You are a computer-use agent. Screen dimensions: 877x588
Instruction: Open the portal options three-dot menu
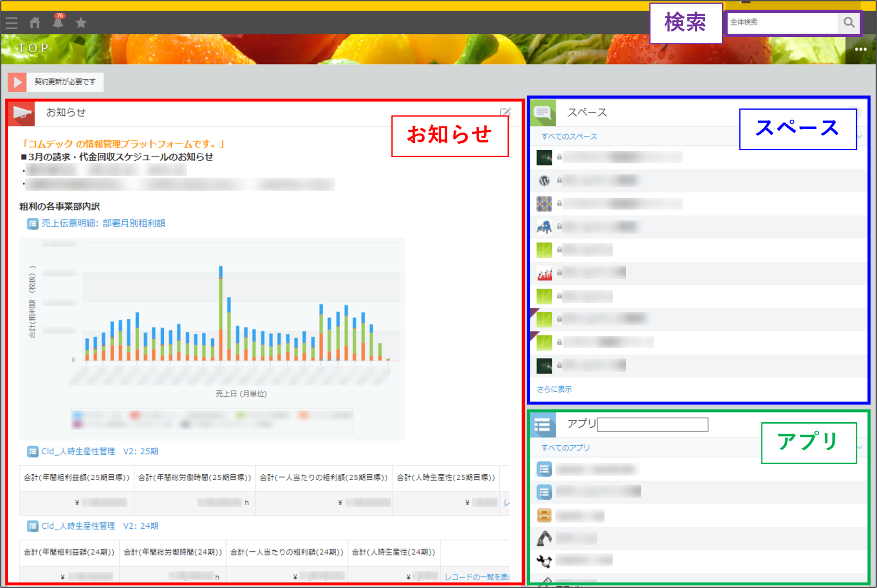861,49
